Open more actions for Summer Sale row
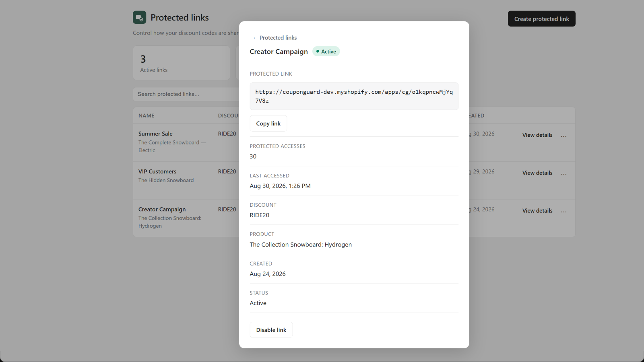 [563, 136]
